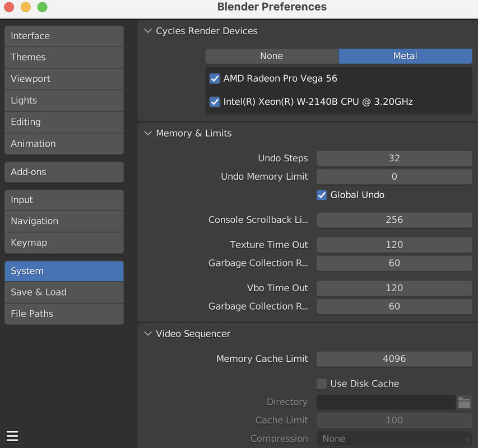Click the Vbo Time Out field
Screen dimensions: 478x448
tap(394, 288)
